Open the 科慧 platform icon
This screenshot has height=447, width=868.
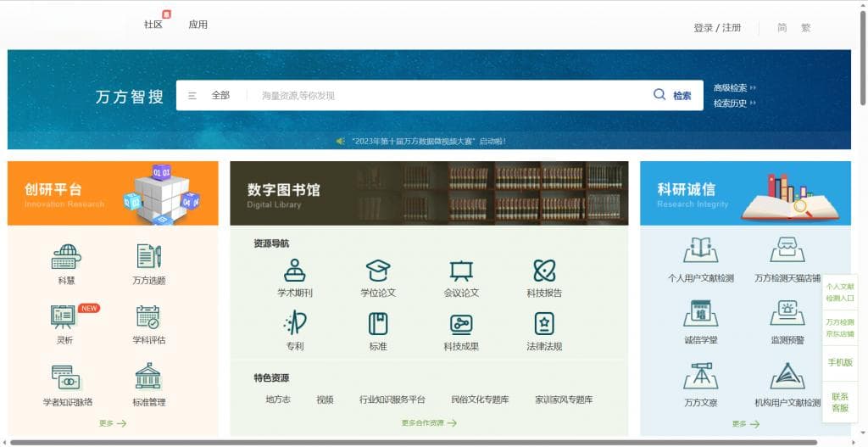click(66, 256)
